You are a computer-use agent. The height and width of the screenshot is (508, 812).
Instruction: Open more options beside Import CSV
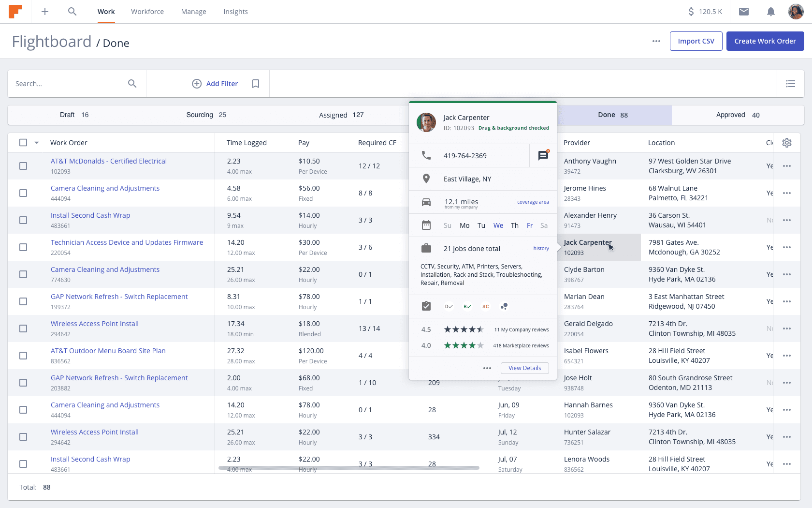click(x=656, y=41)
